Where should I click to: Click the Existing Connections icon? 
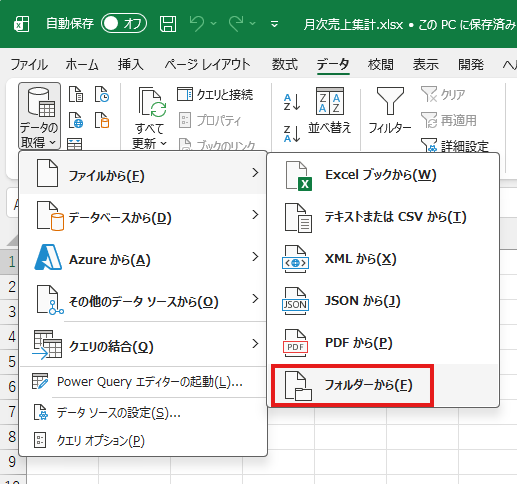click(x=102, y=120)
